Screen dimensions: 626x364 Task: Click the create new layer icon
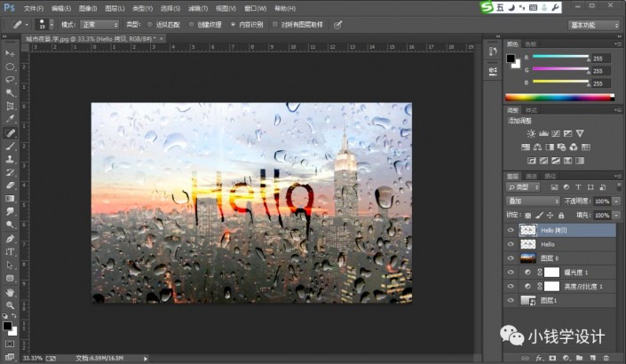593,358
